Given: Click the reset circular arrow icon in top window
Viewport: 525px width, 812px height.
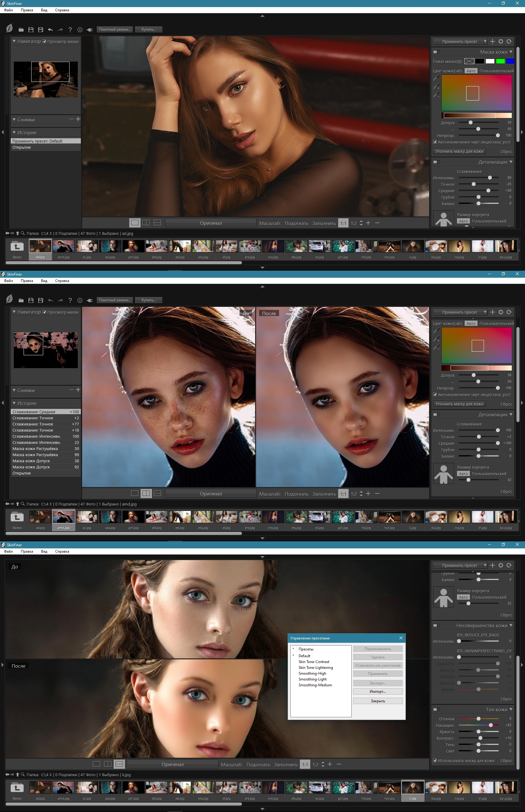Looking at the screenshot, I should (509, 41).
